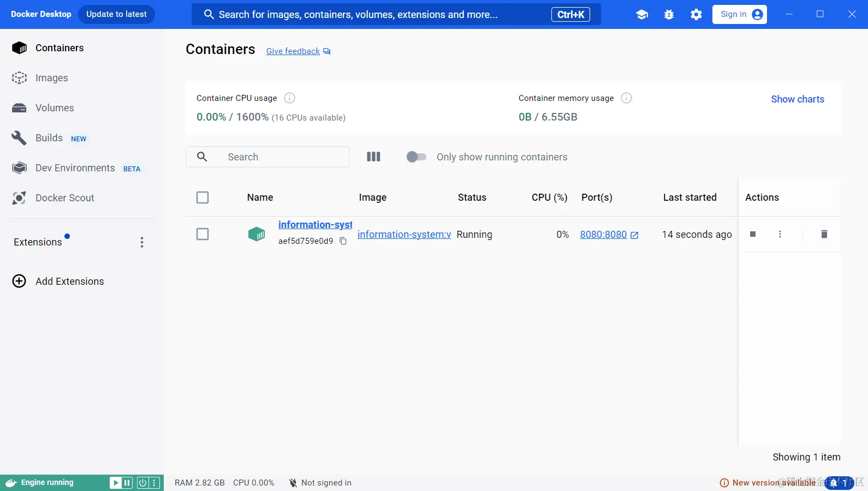868x491 pixels.
Task: Click the container ID aef5d759e0d9
Action: point(306,241)
